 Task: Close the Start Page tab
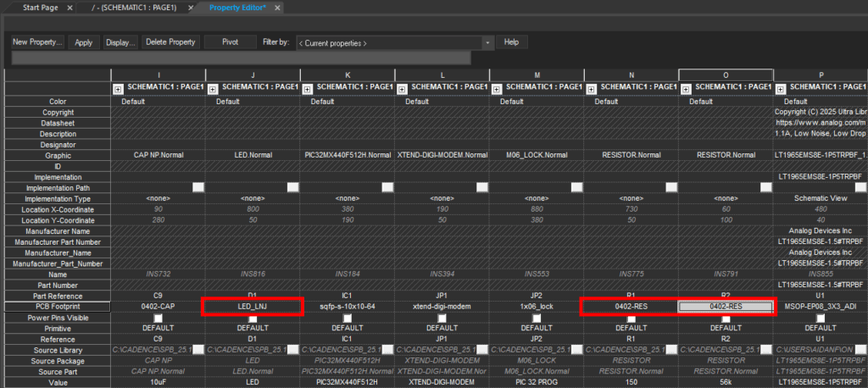[70, 8]
